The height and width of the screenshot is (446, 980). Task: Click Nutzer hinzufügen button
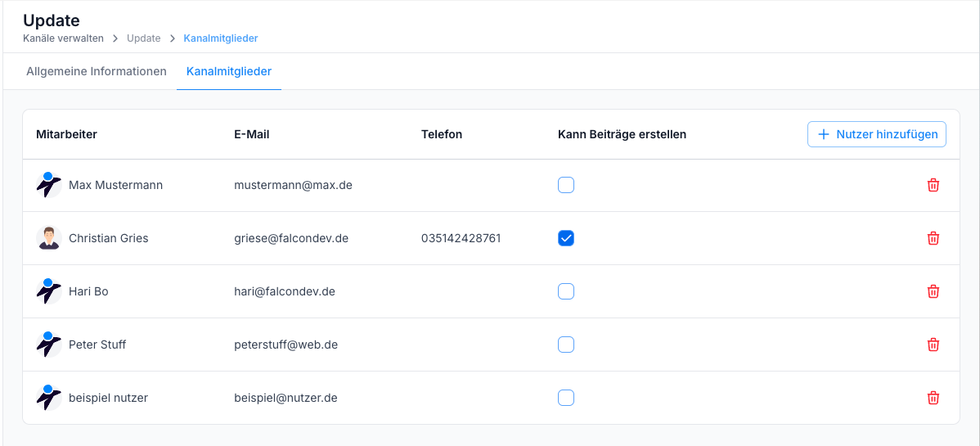[877, 134]
